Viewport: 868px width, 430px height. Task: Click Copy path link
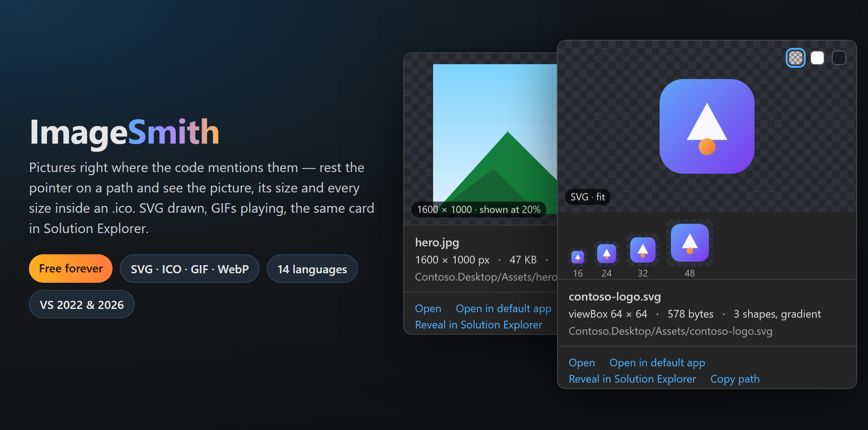tap(735, 379)
